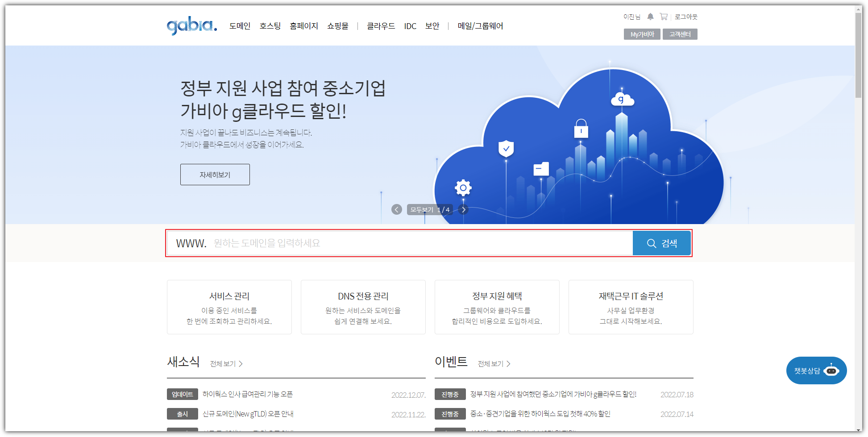Open the 클라우드 menu

(381, 26)
